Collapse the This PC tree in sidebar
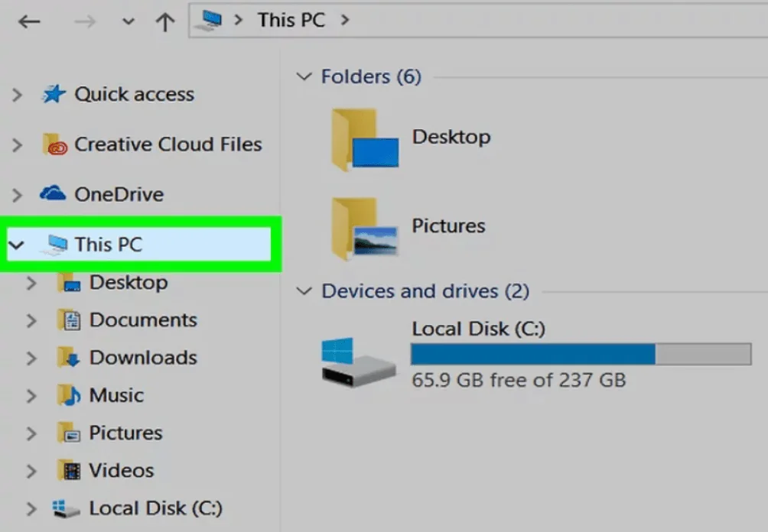Image resolution: width=768 pixels, height=532 pixels. (17, 244)
